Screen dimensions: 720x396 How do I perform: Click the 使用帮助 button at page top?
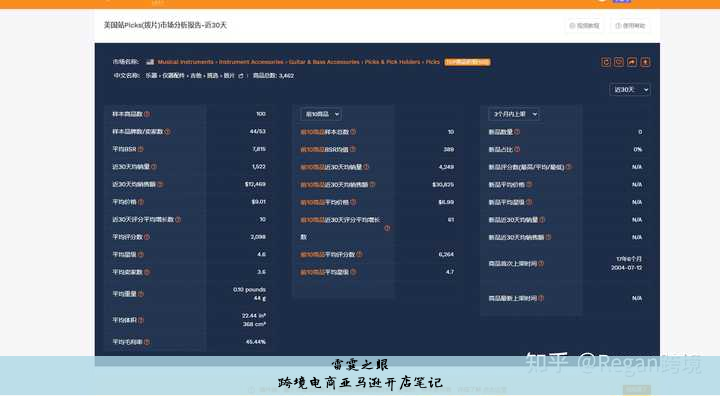pyautogui.click(x=630, y=26)
